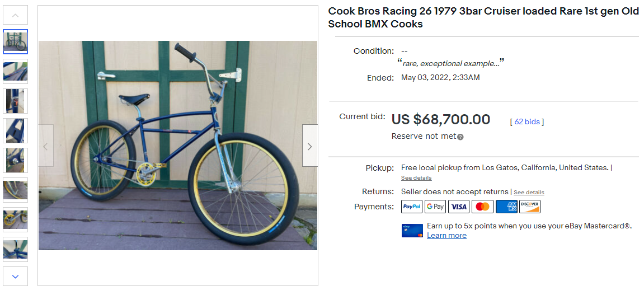Click the Discover card icon
The height and width of the screenshot is (295, 644).
529,207
